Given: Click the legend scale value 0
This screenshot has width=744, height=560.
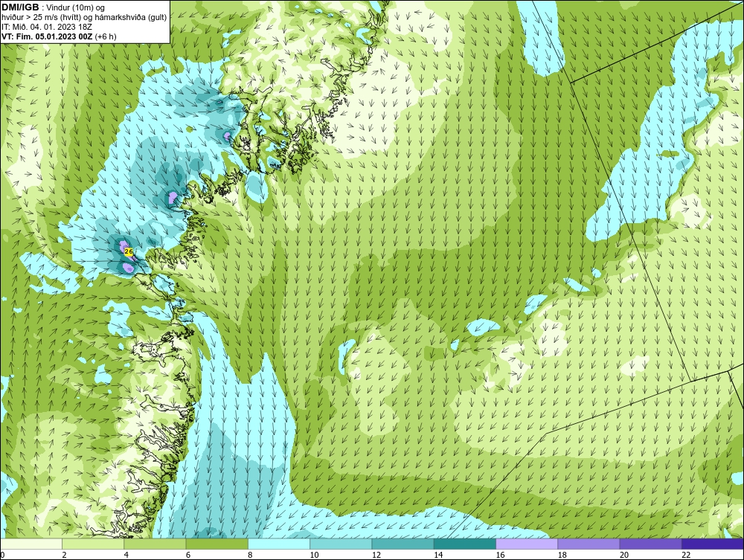Looking at the screenshot, I should 2,556.
